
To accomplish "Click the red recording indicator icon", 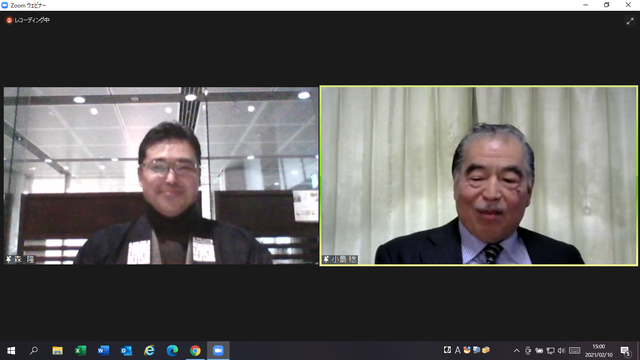I will (x=9, y=20).
